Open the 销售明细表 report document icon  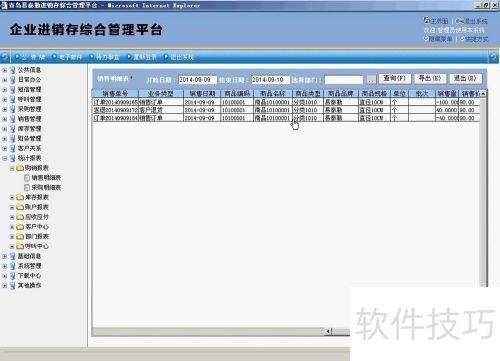tap(27, 178)
